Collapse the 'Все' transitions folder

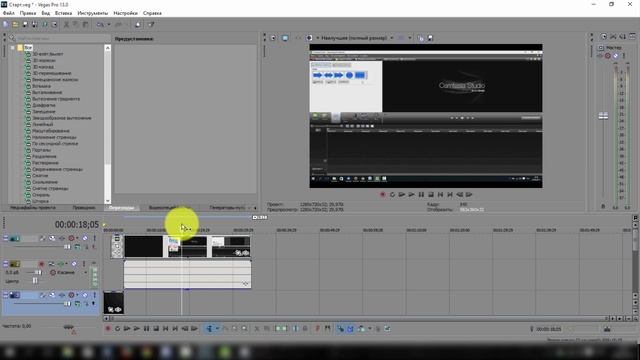(13, 48)
